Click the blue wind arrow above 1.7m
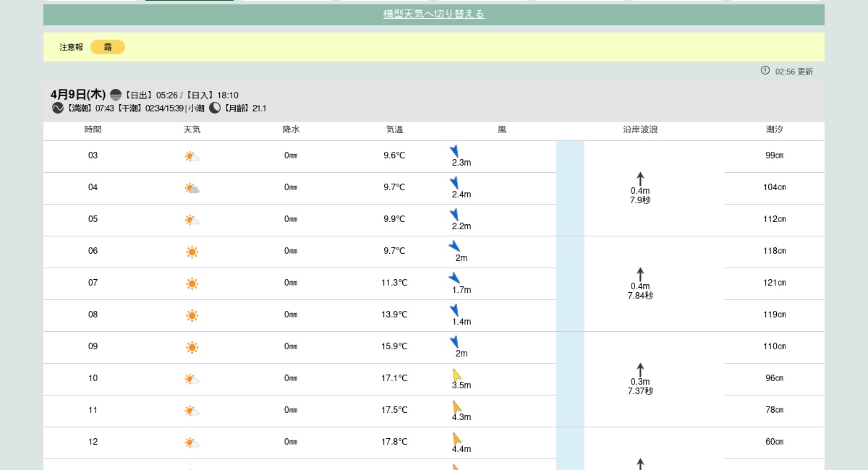This screenshot has height=470, width=868. tap(454, 278)
